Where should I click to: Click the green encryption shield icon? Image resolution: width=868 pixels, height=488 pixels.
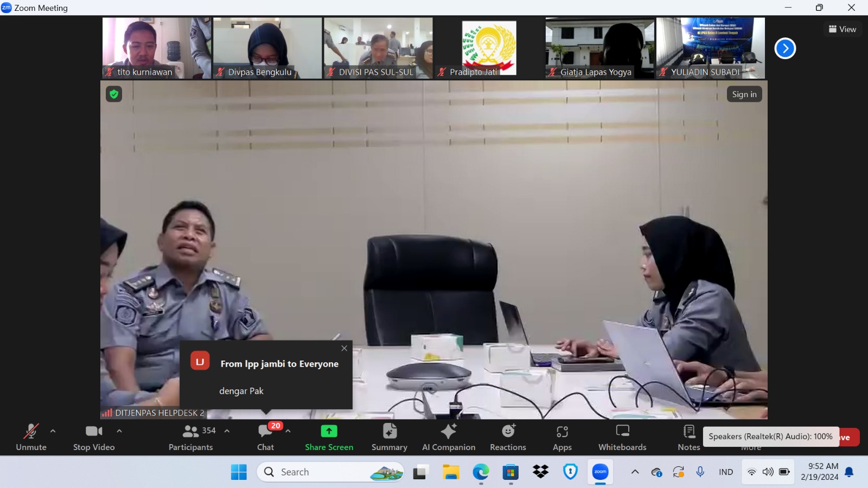pyautogui.click(x=114, y=94)
